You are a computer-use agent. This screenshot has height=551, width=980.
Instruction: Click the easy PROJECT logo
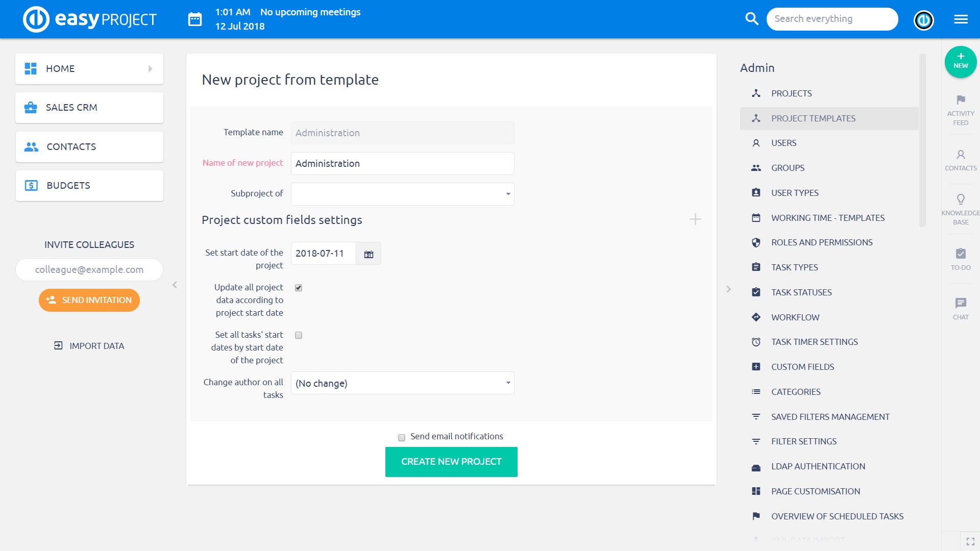pyautogui.click(x=90, y=19)
